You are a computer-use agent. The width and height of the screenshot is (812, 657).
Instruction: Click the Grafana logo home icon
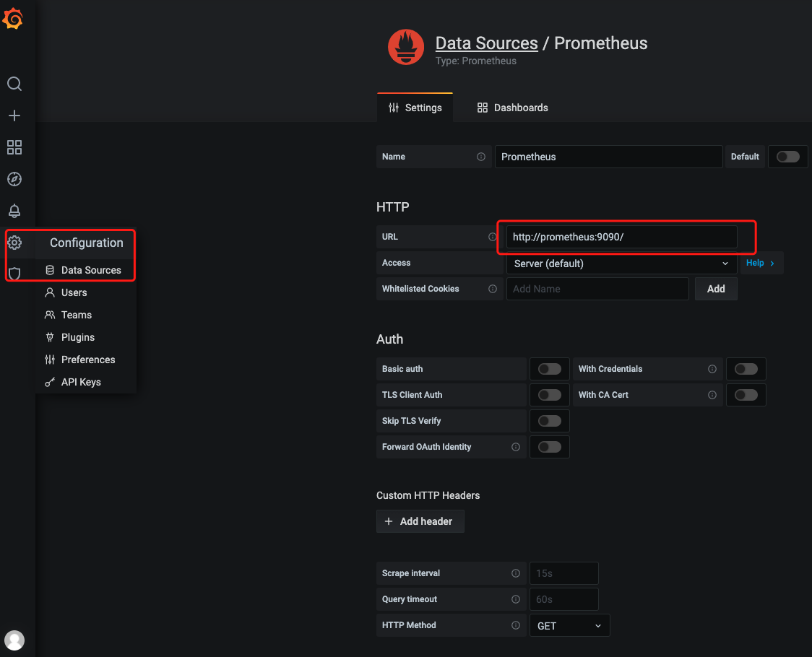point(14,19)
